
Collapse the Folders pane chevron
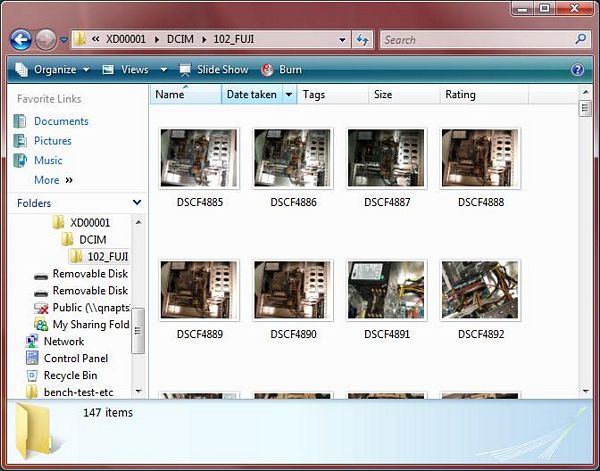(137, 202)
